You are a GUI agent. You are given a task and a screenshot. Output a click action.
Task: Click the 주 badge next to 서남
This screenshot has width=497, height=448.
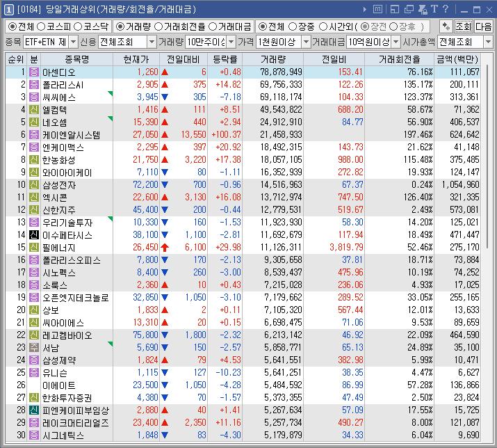click(x=34, y=347)
